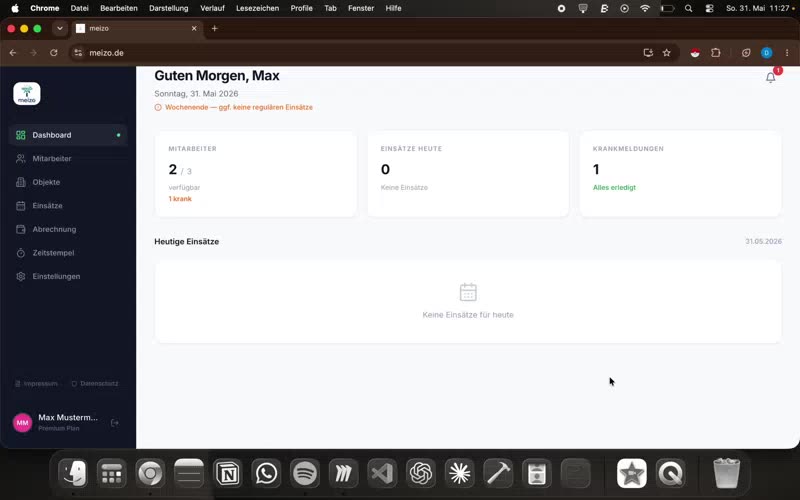Open the Impressum link

[36, 384]
